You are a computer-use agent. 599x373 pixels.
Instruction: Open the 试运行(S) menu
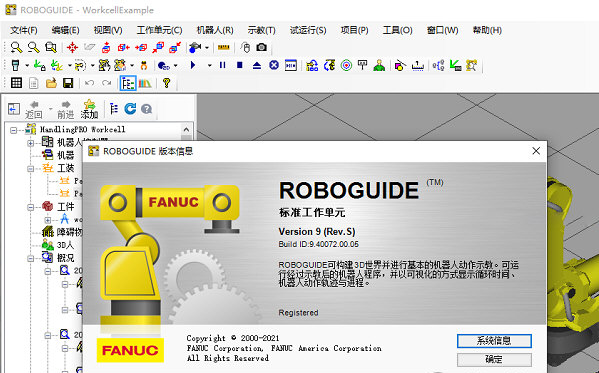point(308,30)
